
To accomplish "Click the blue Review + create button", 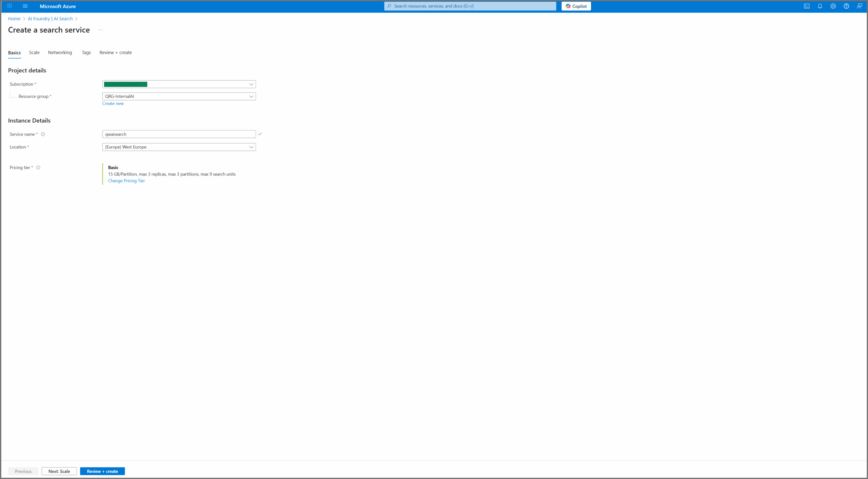I will (102, 471).
